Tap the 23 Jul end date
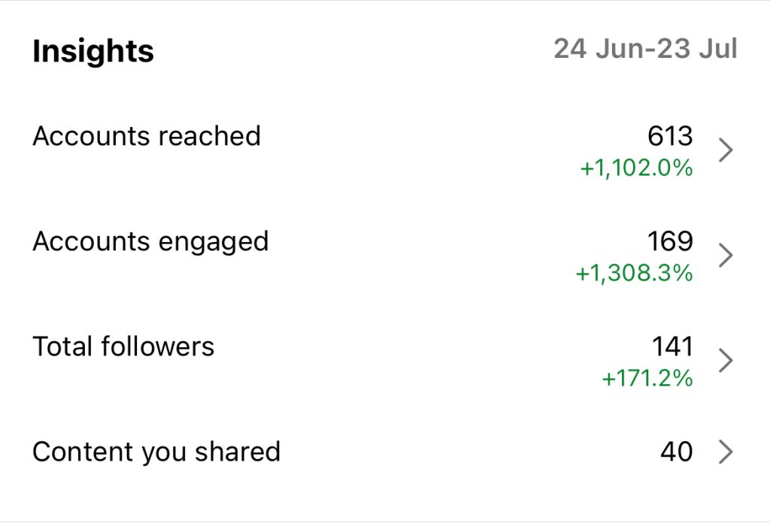The image size is (770, 532). (697, 50)
